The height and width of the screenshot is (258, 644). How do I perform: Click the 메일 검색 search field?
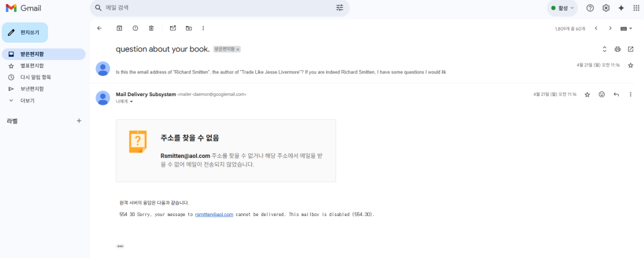point(220,8)
